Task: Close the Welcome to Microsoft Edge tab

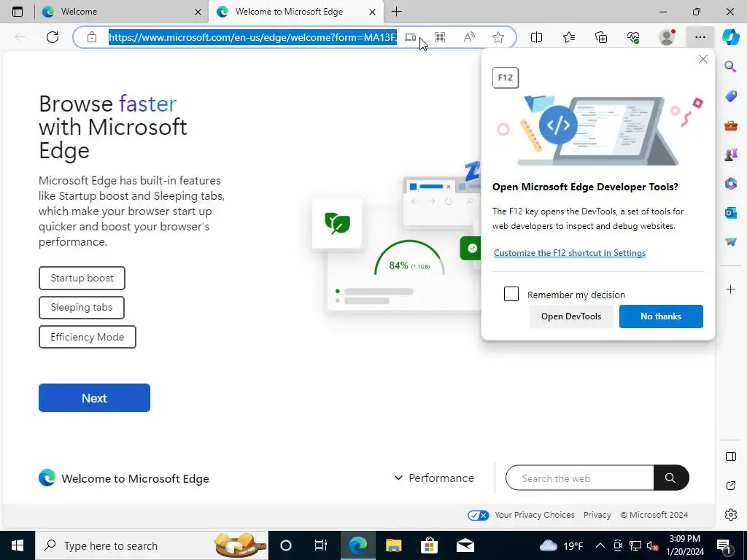Action: 373,12
